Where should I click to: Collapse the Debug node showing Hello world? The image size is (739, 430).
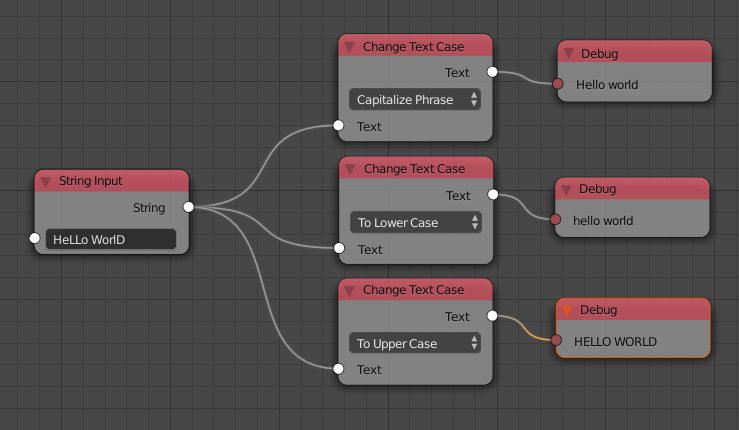569,54
